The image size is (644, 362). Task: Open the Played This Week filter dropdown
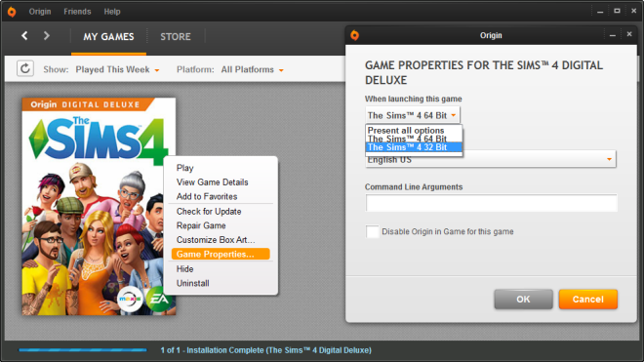[117, 70]
